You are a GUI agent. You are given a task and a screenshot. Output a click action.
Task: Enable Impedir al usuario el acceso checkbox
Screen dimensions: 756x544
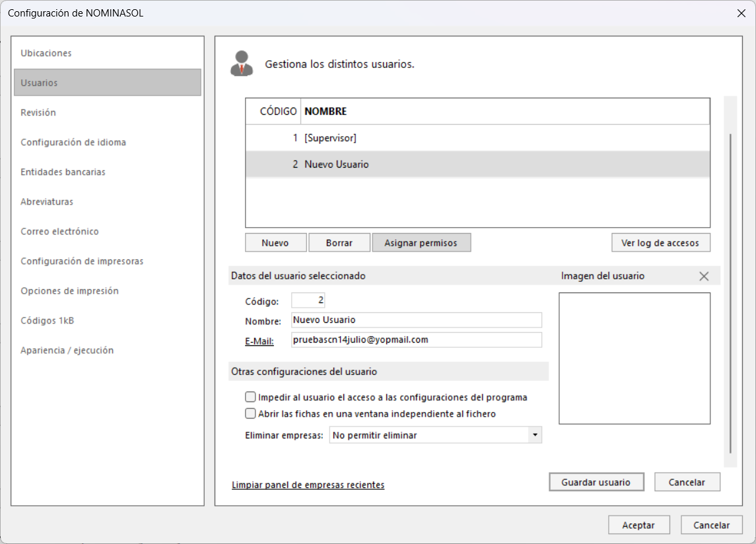(x=250, y=397)
